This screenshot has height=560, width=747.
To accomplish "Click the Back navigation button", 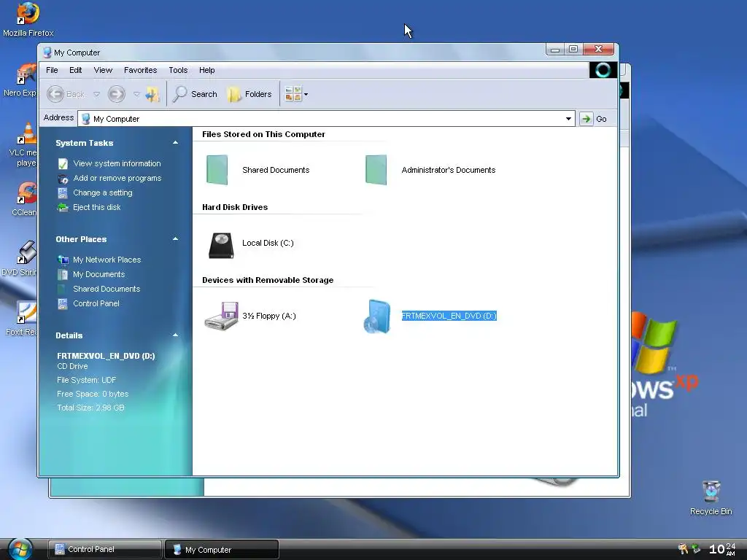I will coord(66,94).
